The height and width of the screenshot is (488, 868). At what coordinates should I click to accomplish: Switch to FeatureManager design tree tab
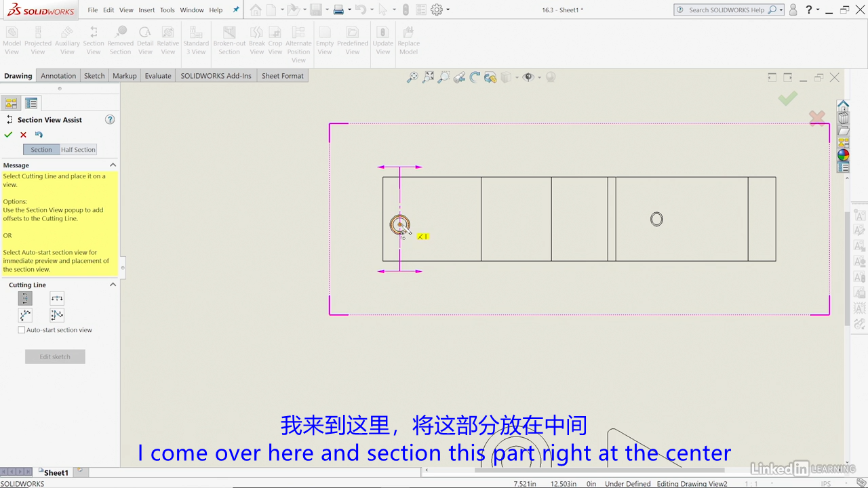(11, 103)
